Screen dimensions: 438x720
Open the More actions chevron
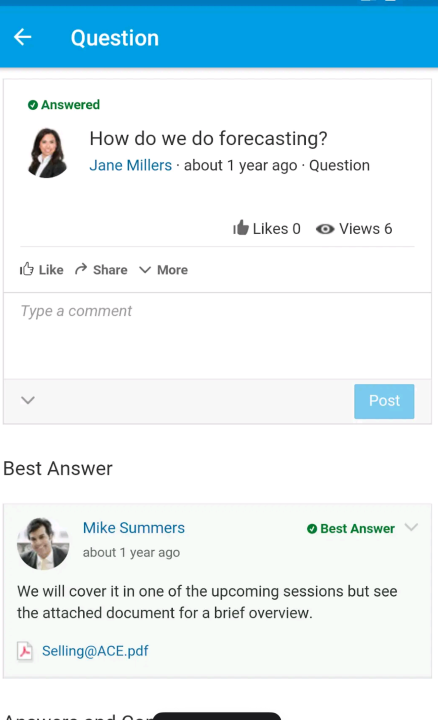pyautogui.click(x=145, y=270)
